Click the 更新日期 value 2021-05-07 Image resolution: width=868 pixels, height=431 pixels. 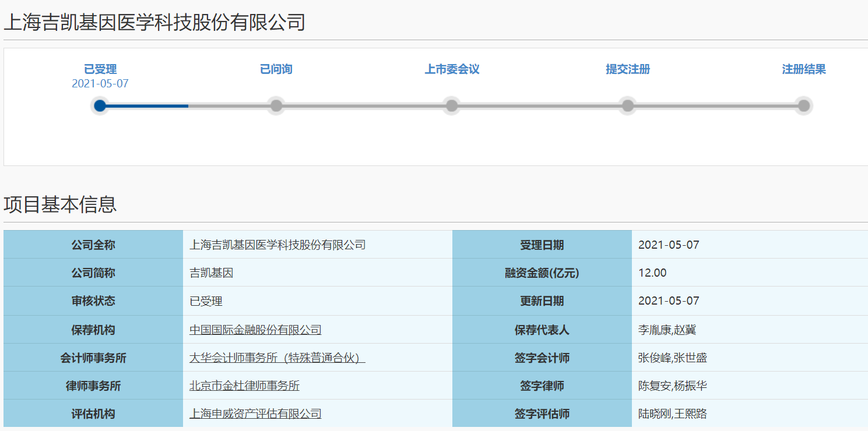coord(669,301)
